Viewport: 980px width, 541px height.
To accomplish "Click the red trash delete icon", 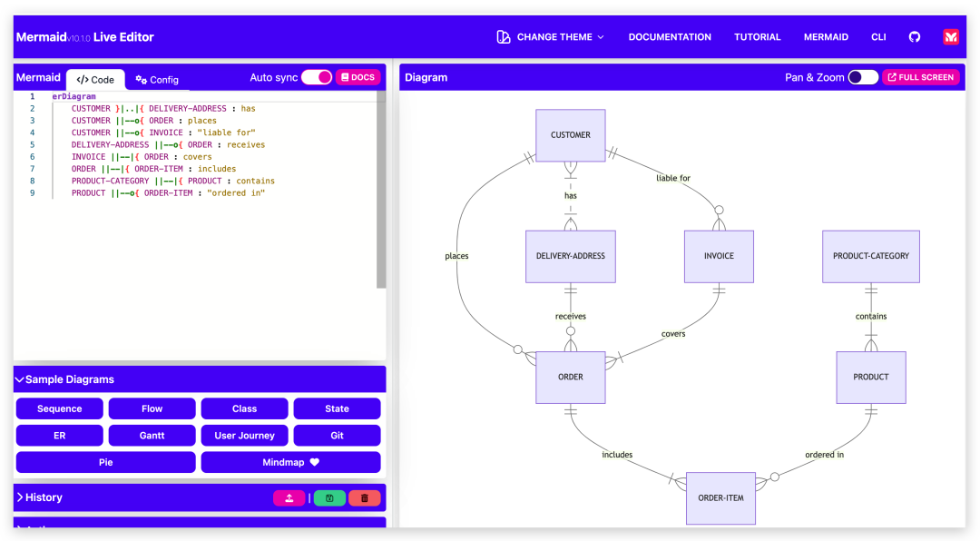I will click(364, 497).
